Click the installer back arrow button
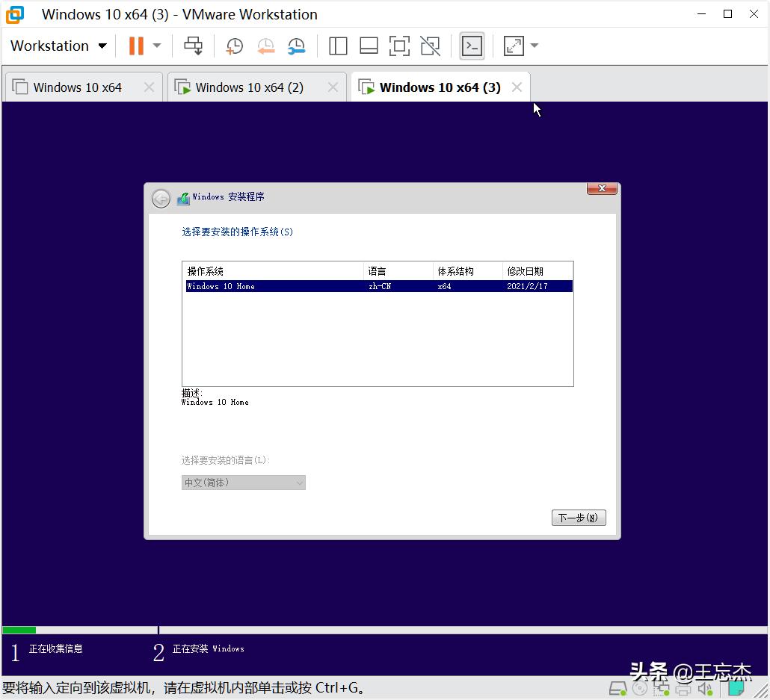Screen dimensions: 770x700 (161, 198)
